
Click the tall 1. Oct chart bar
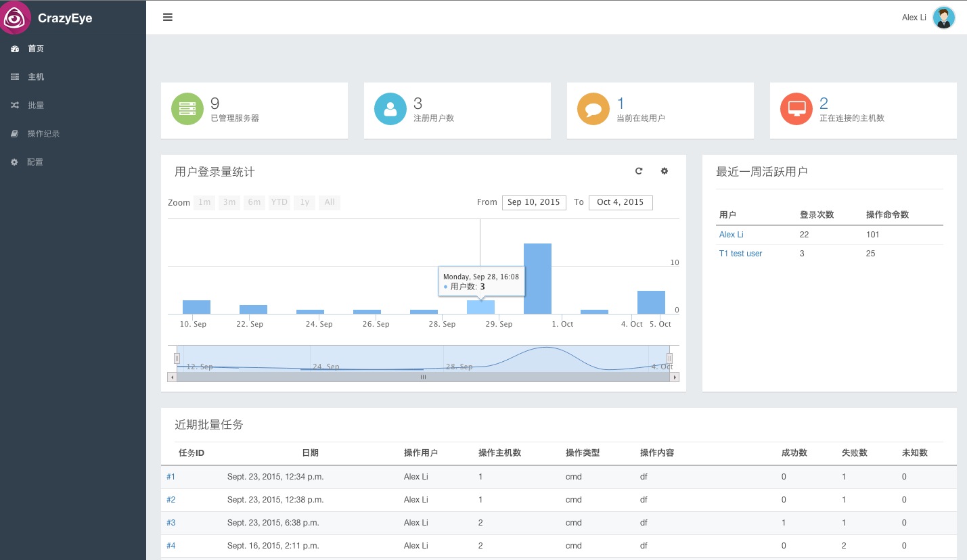(x=538, y=279)
